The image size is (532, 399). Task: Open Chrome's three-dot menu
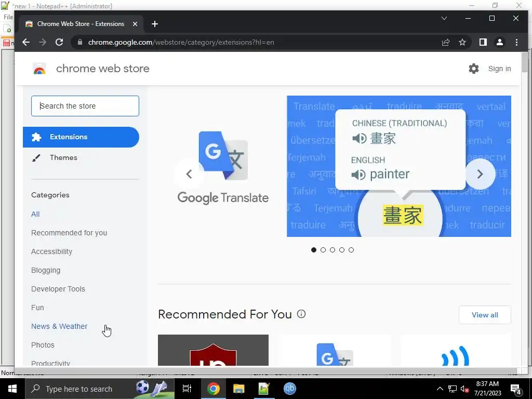pos(516,42)
